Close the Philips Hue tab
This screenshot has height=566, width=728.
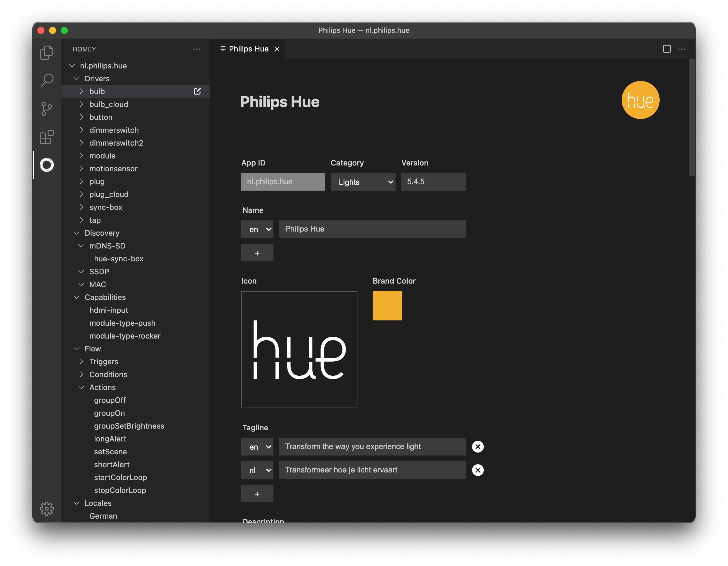point(277,49)
